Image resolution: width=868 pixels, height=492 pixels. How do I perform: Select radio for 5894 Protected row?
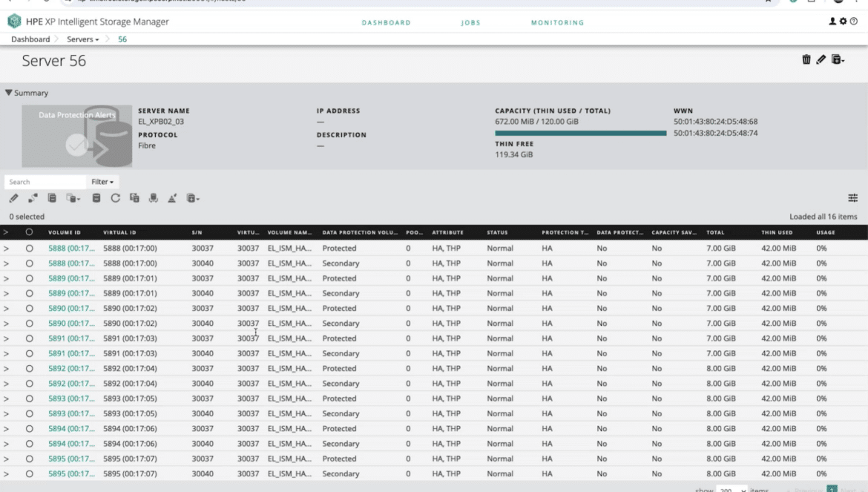[x=30, y=429]
